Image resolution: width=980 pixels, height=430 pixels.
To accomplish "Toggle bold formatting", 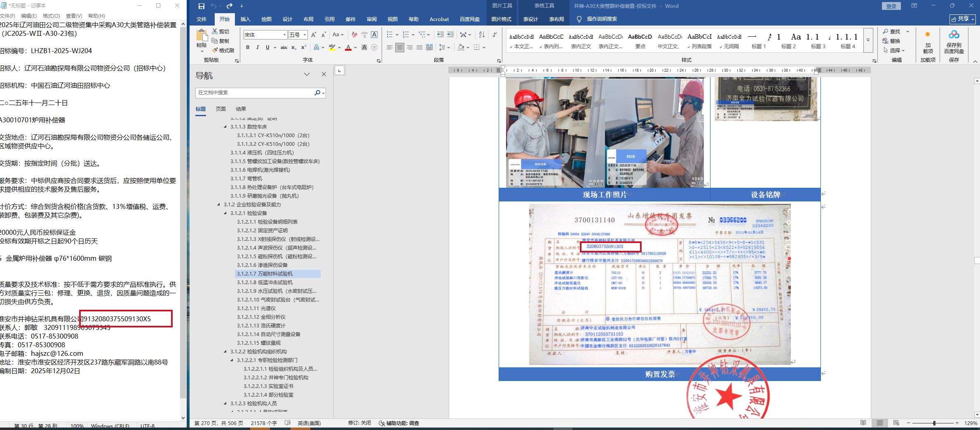I will point(248,47).
